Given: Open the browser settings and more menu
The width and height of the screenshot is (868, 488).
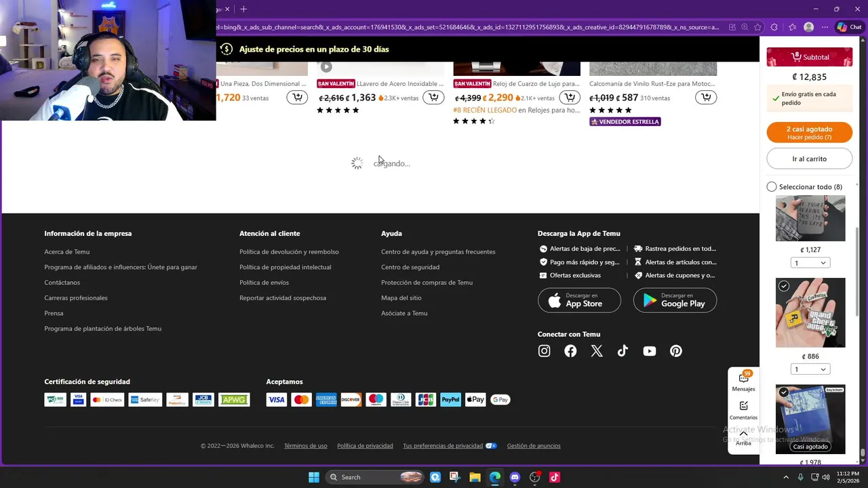Looking at the screenshot, I should click(825, 27).
